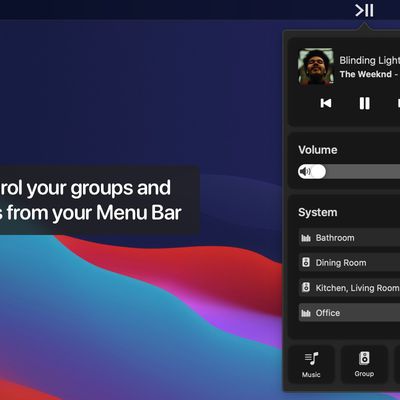The width and height of the screenshot is (400, 400).
Task: Click The Weeknd artist name
Action: [366, 74]
